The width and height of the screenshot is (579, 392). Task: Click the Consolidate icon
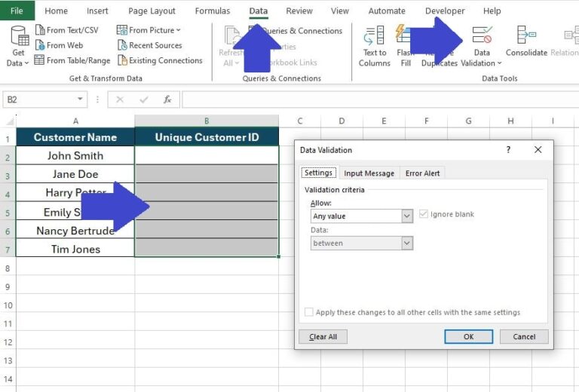point(526,36)
